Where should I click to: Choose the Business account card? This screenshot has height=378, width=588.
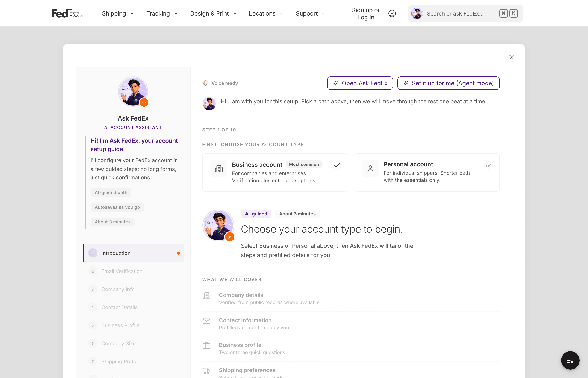coord(275,172)
